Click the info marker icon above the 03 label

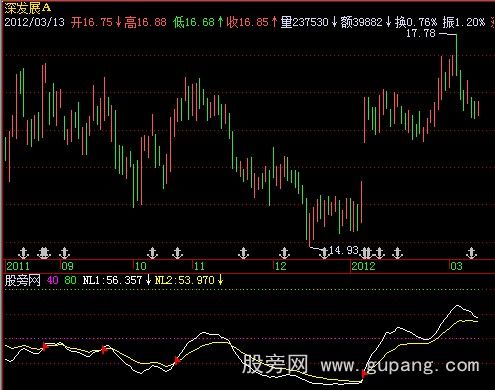click(471, 253)
